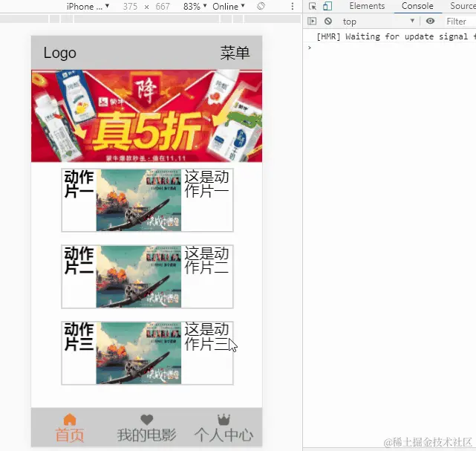Clear the console with the ban icon
Image resolution: width=476 pixels, height=451 pixels.
pyautogui.click(x=328, y=21)
